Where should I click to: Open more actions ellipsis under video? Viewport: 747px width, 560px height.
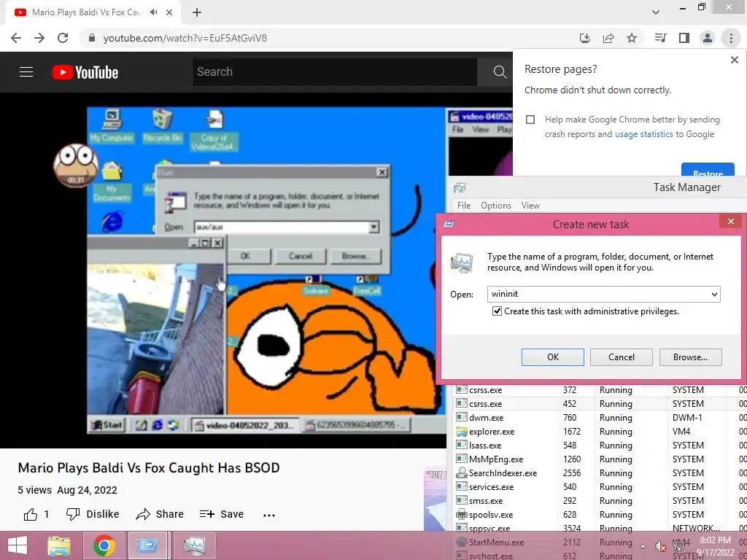[269, 515]
